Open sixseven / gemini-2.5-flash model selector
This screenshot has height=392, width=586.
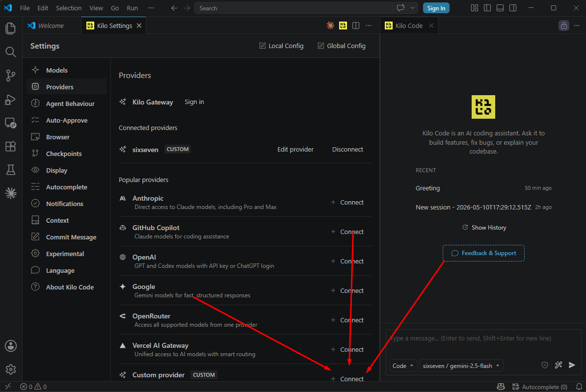point(461,366)
